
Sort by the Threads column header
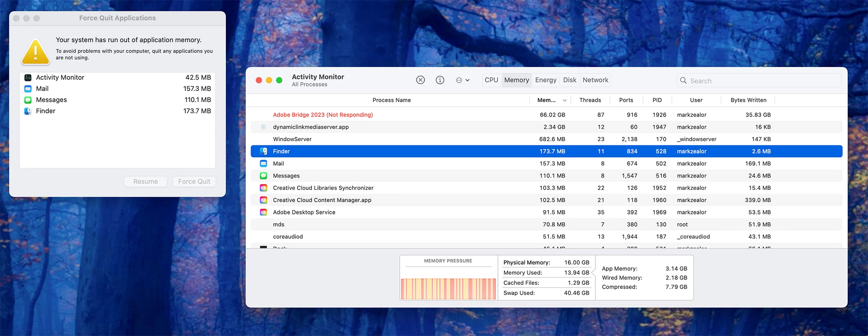tap(590, 100)
